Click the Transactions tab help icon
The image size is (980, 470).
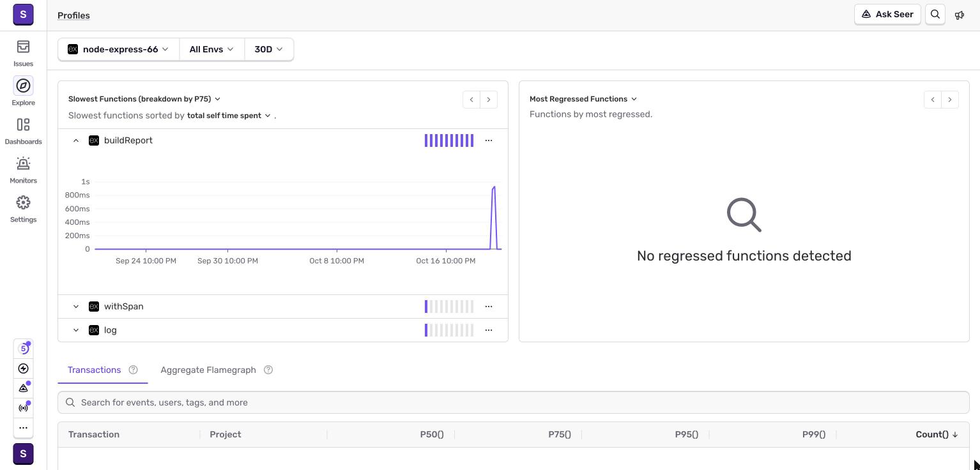coord(134,370)
